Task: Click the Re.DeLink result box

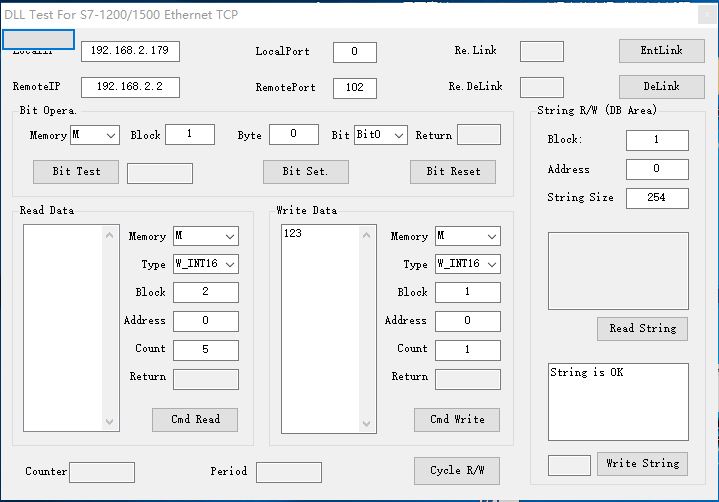Action: (x=542, y=88)
